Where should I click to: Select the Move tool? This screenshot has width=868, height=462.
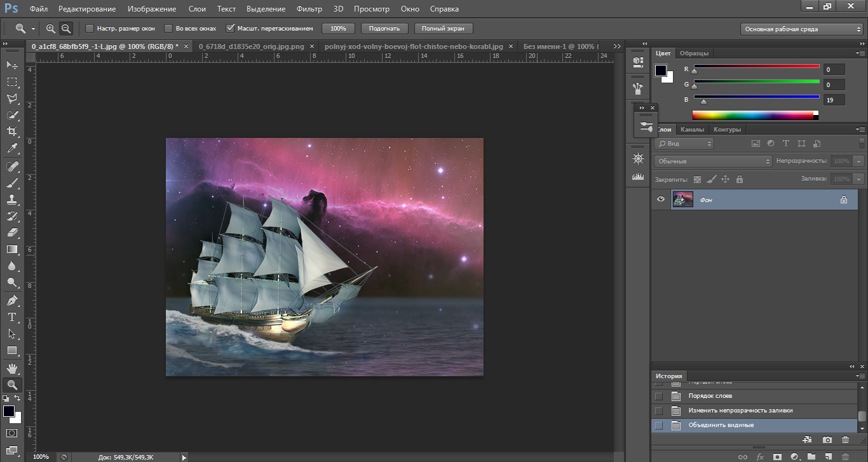(12, 65)
